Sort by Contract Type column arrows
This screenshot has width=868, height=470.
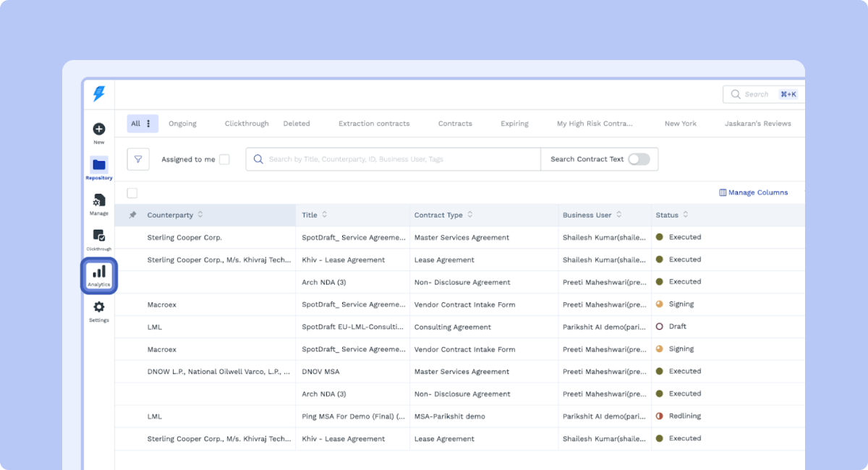click(x=470, y=215)
